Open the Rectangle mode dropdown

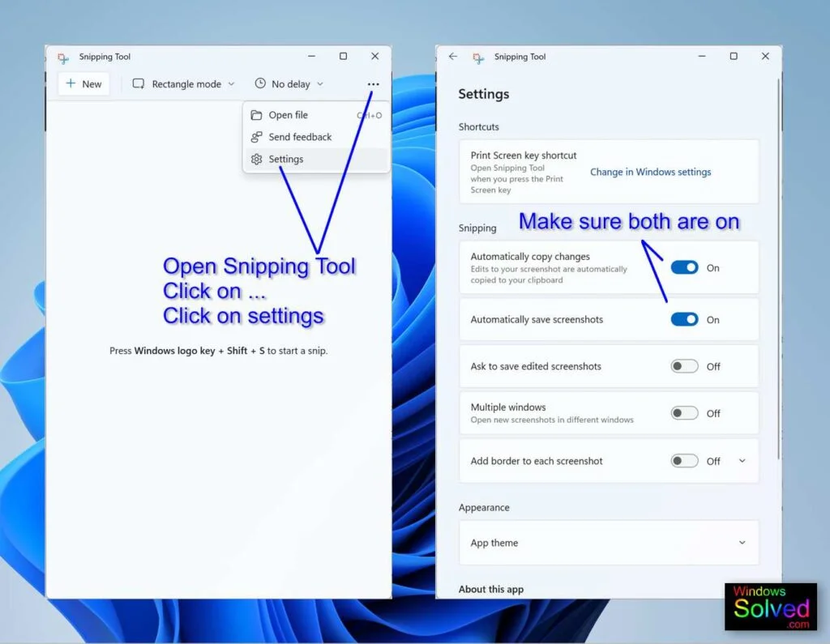tap(183, 83)
